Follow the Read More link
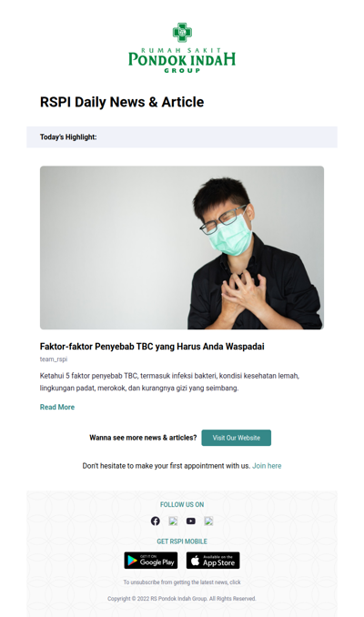 click(57, 407)
